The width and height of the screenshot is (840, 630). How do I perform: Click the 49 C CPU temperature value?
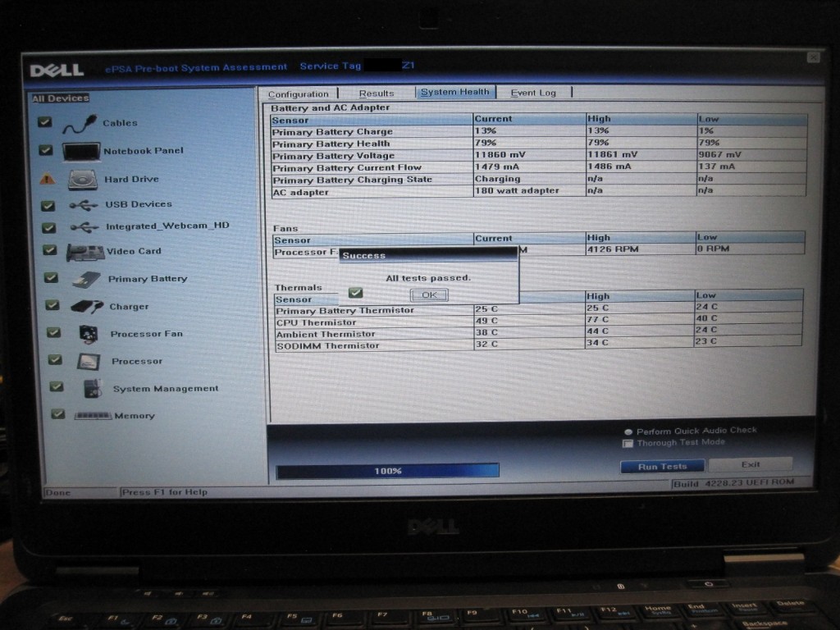click(x=486, y=321)
